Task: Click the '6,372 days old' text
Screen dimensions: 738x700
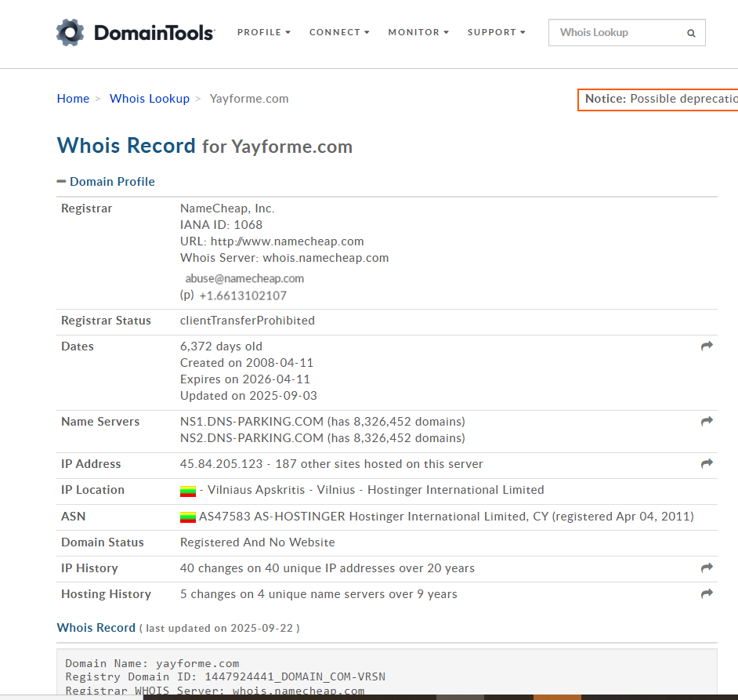Action: [221, 346]
